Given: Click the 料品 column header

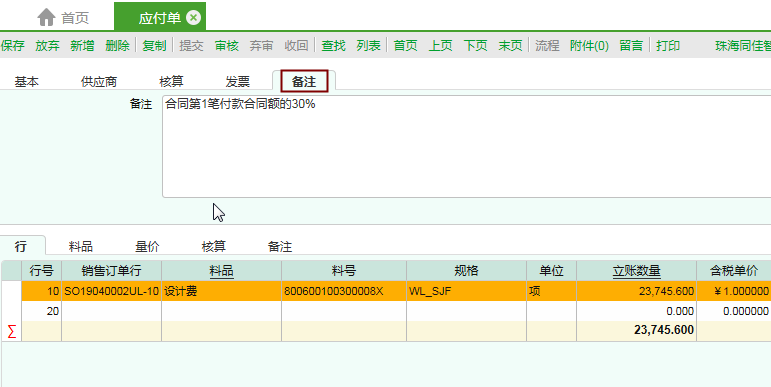Looking at the screenshot, I should (221, 271).
